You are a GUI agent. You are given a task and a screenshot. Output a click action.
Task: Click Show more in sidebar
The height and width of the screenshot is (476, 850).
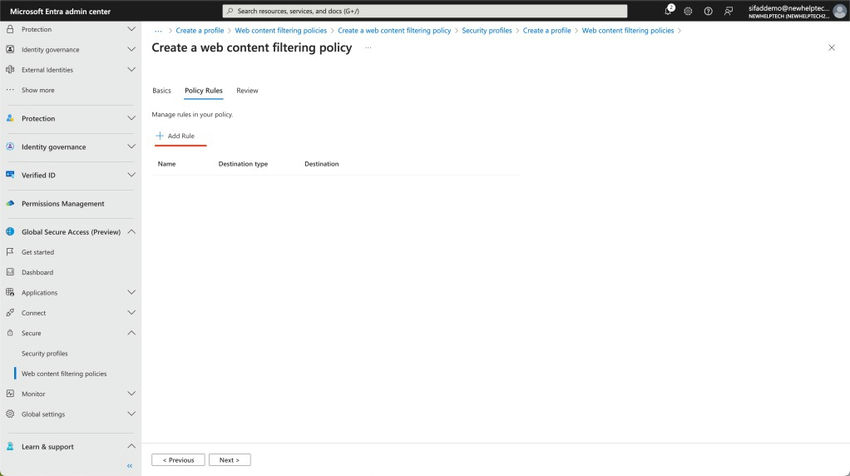pos(38,90)
